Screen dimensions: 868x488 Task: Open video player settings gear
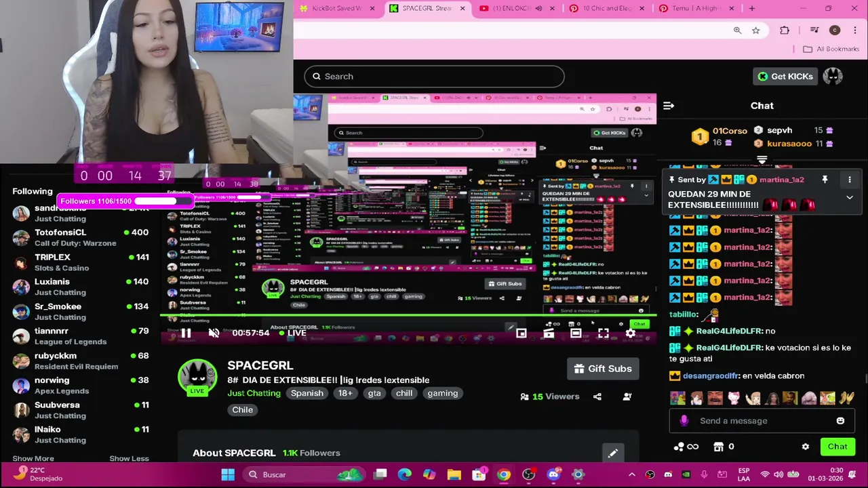point(631,333)
